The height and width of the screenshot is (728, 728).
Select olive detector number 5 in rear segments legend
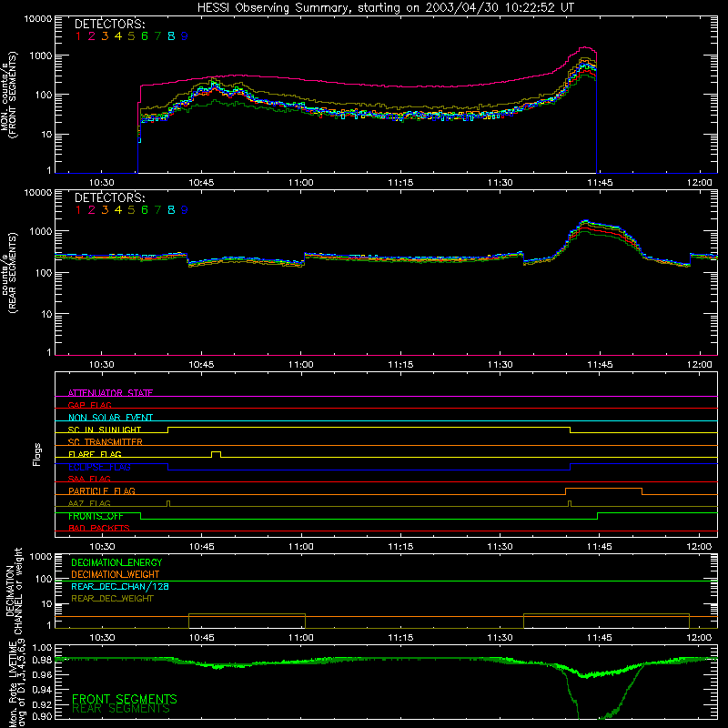(x=131, y=210)
